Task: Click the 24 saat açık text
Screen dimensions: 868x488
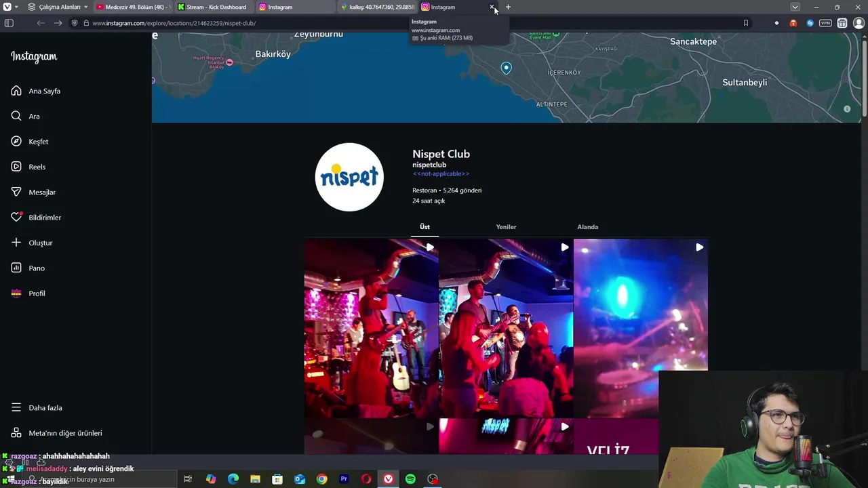Action: (x=429, y=201)
